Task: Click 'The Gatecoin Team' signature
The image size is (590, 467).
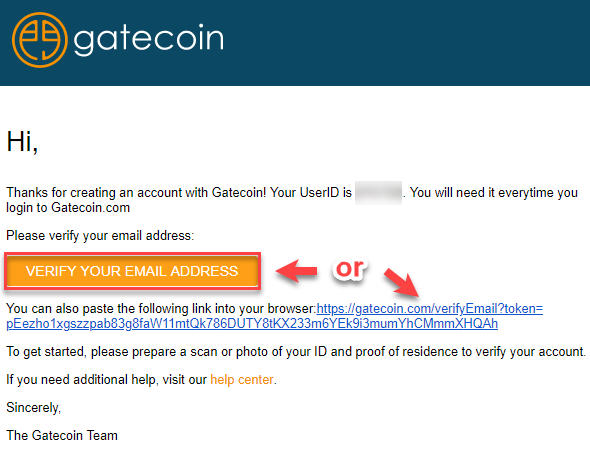Action: [62, 436]
